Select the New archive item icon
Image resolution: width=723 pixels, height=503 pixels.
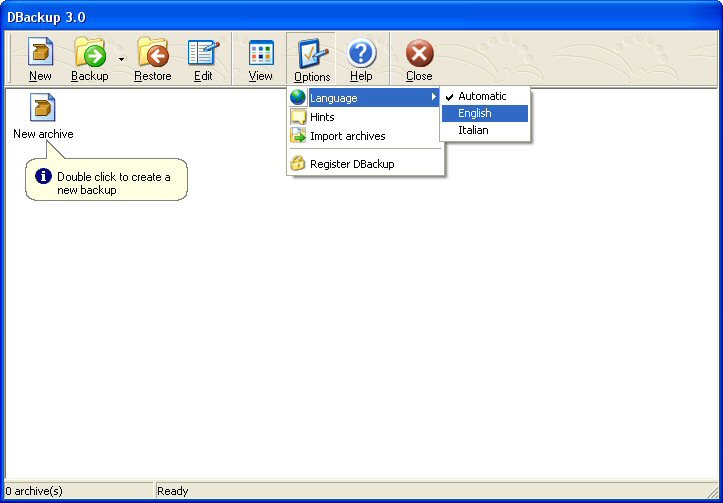42,107
